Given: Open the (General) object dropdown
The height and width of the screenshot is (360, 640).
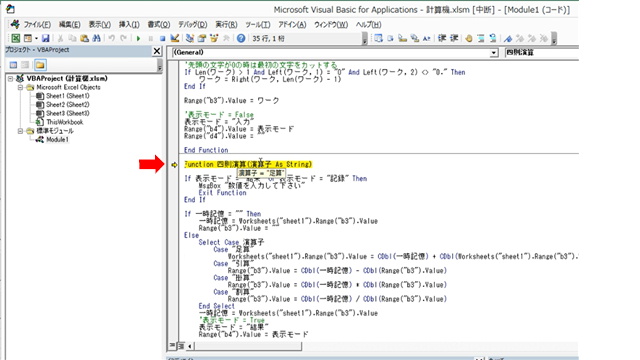Looking at the screenshot, I should 335,52.
